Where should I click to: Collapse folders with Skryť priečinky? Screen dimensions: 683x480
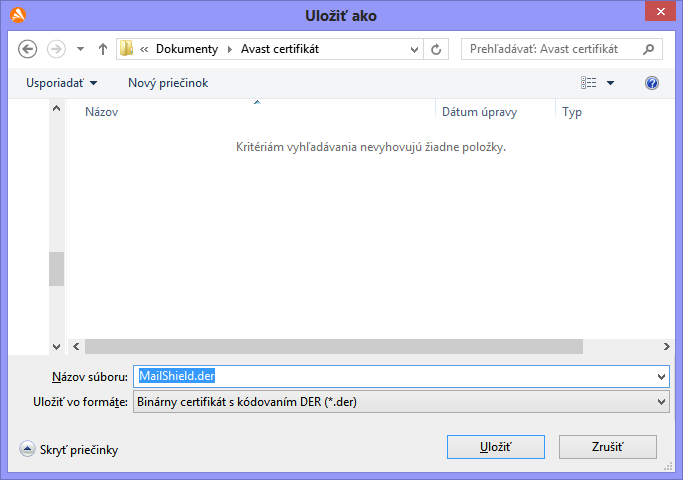tap(69, 450)
